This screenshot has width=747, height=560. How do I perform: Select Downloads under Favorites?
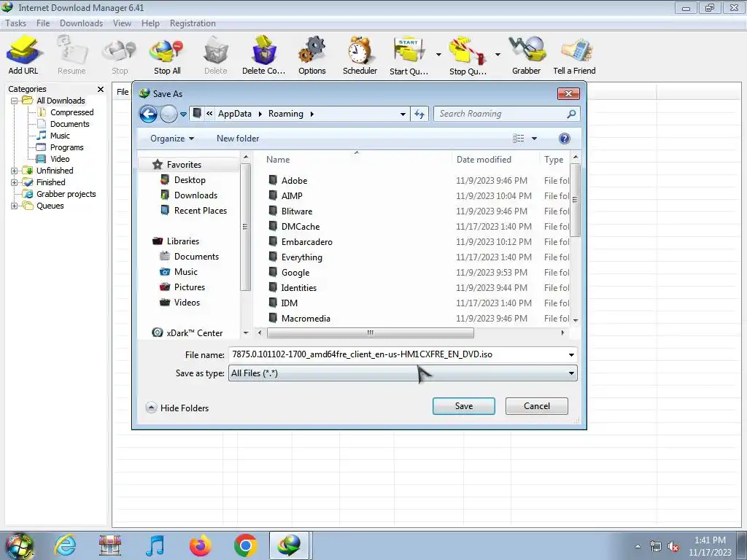click(196, 195)
